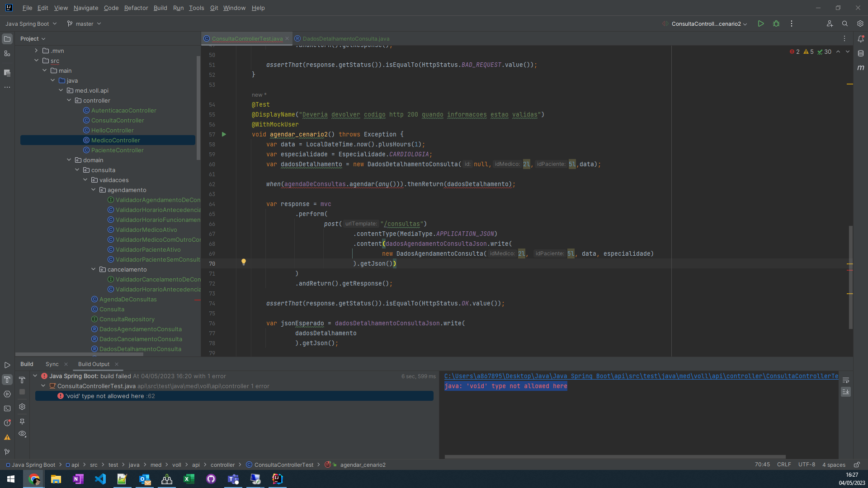This screenshot has width=868, height=488.
Task: Click the Build Output tab
Action: click(x=93, y=364)
